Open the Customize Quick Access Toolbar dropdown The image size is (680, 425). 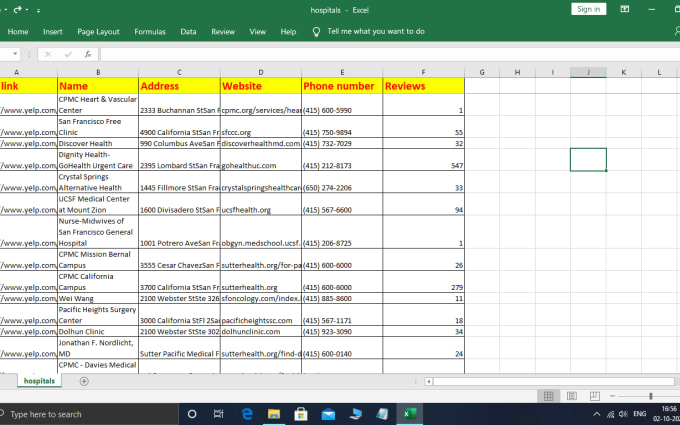(39, 10)
